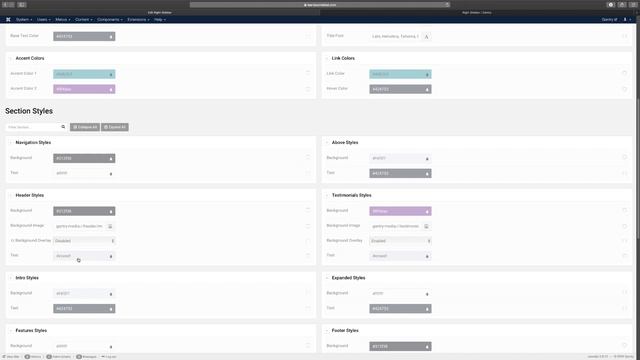Click color picker drop icon for Hover Color
Viewport: 640px width, 360px height.
[x=427, y=89]
